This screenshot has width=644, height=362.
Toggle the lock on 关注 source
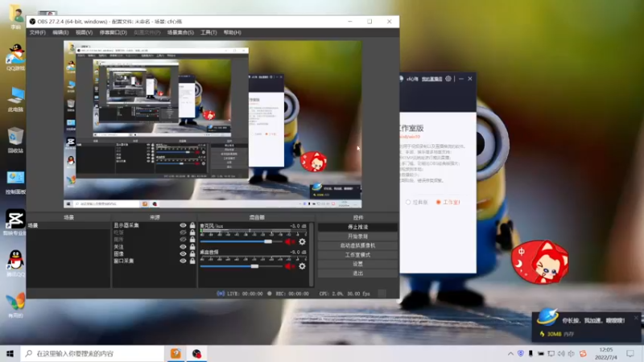pos(192,247)
